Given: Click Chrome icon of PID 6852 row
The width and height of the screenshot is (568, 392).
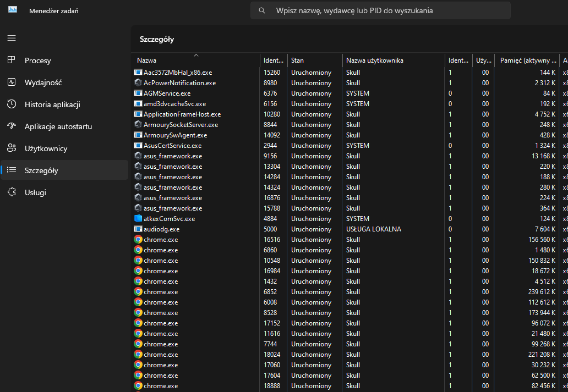Looking at the screenshot, I should (x=138, y=292).
